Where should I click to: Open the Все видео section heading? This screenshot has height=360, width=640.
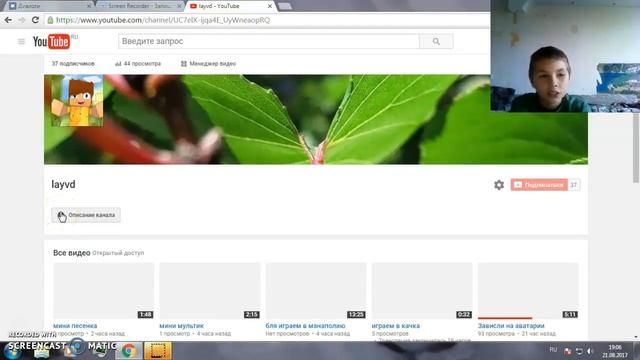tap(71, 253)
